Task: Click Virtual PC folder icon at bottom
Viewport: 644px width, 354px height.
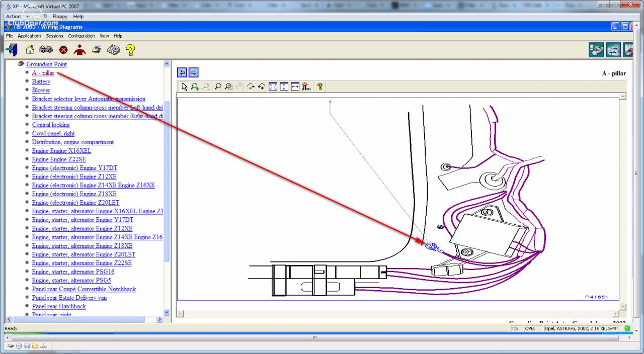Action: 35,346
